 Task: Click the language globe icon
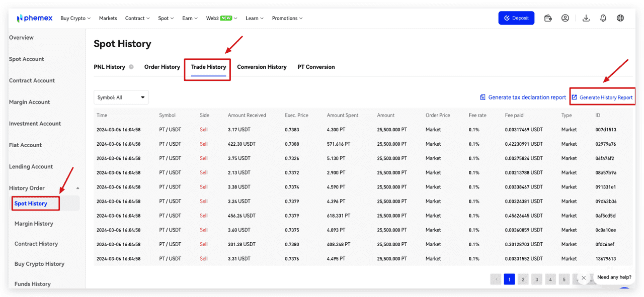[620, 18]
